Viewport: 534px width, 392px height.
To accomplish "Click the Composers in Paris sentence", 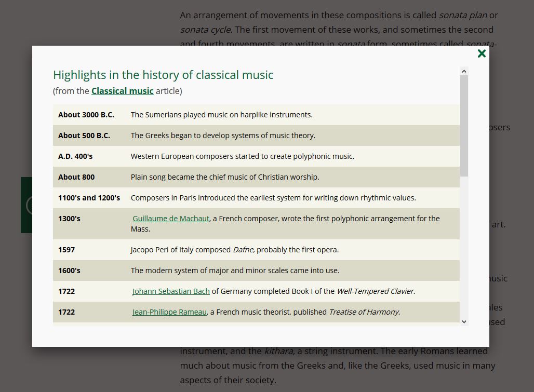I will [273, 198].
